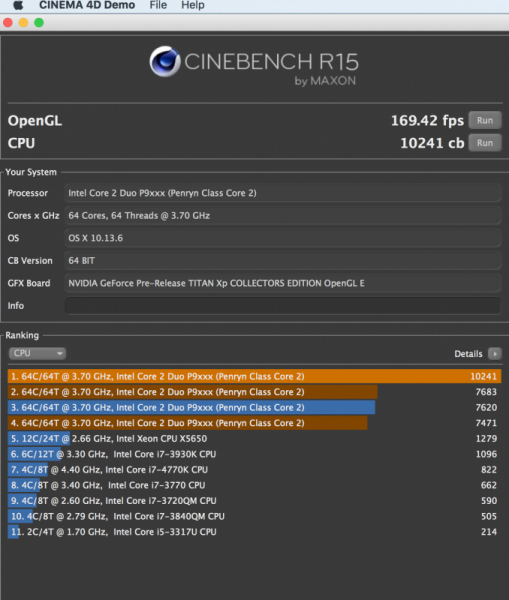
Task: Open the CINEMA 4D Demo menu
Action: [x=87, y=5]
